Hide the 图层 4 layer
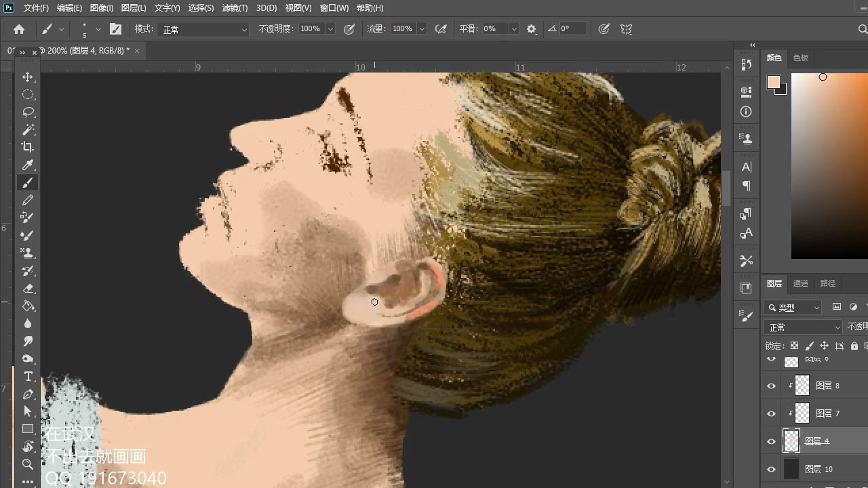This screenshot has width=868, height=488. point(771,441)
